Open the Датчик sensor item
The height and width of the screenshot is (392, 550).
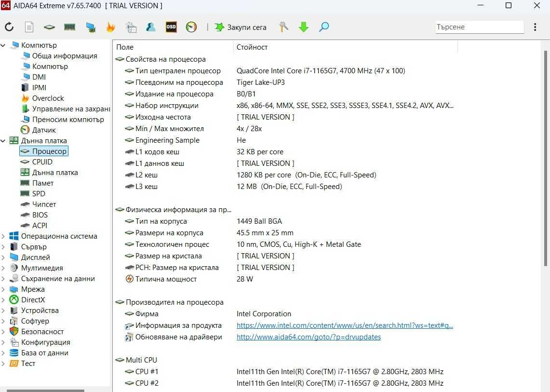pyautogui.click(x=44, y=130)
